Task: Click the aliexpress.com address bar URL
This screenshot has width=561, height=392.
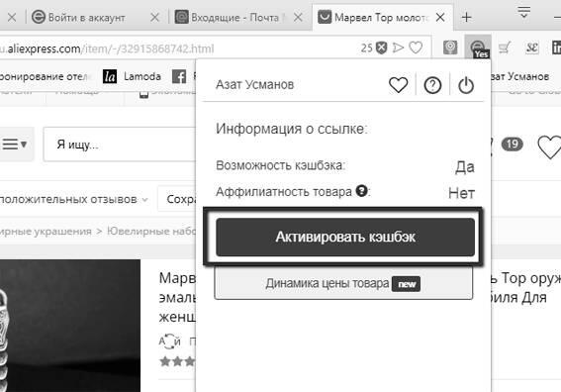Action: 106,49
